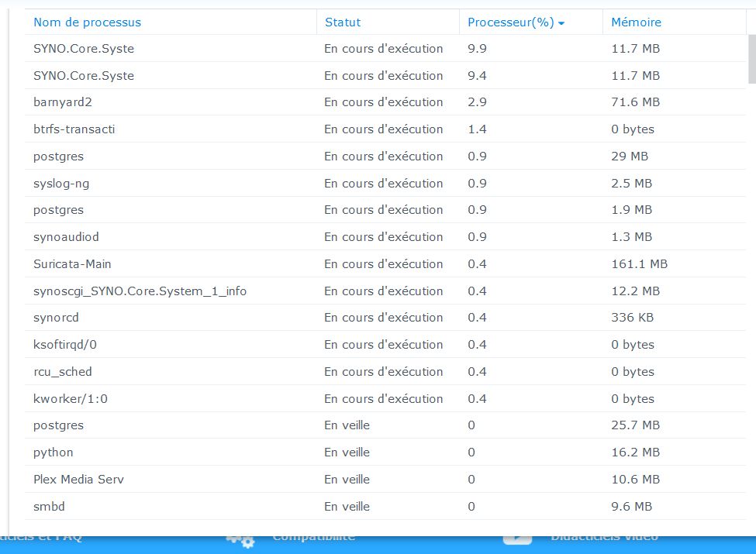
Task: Select the synoscgi_SYNO.Core.System_1_info process
Action: coord(385,291)
